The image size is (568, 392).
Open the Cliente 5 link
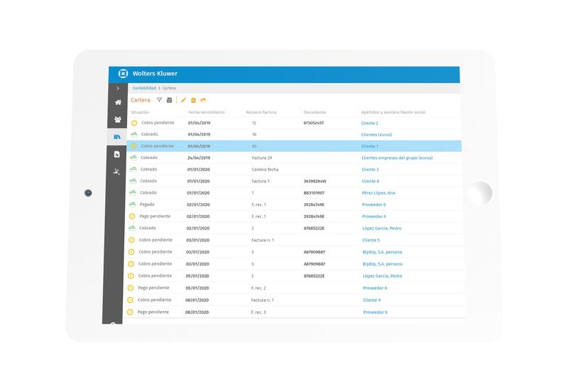coord(371,240)
